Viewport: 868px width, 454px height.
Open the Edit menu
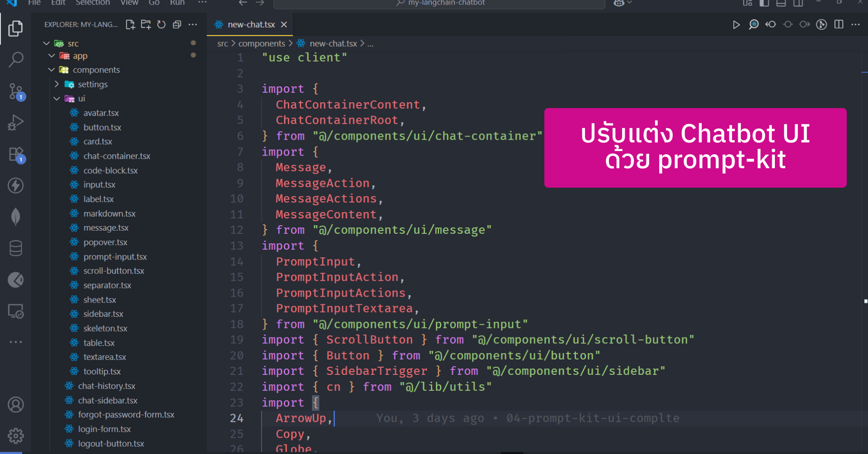tap(58, 3)
